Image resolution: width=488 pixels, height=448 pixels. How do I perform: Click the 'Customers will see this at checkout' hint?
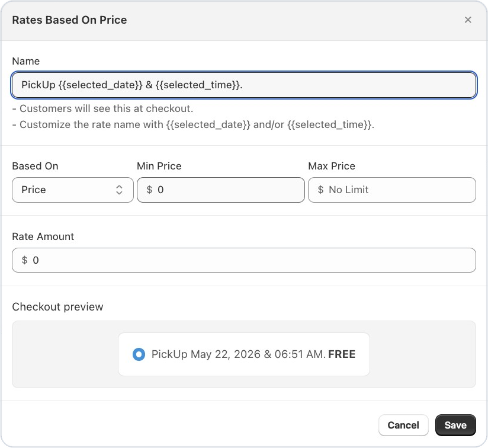(102, 108)
